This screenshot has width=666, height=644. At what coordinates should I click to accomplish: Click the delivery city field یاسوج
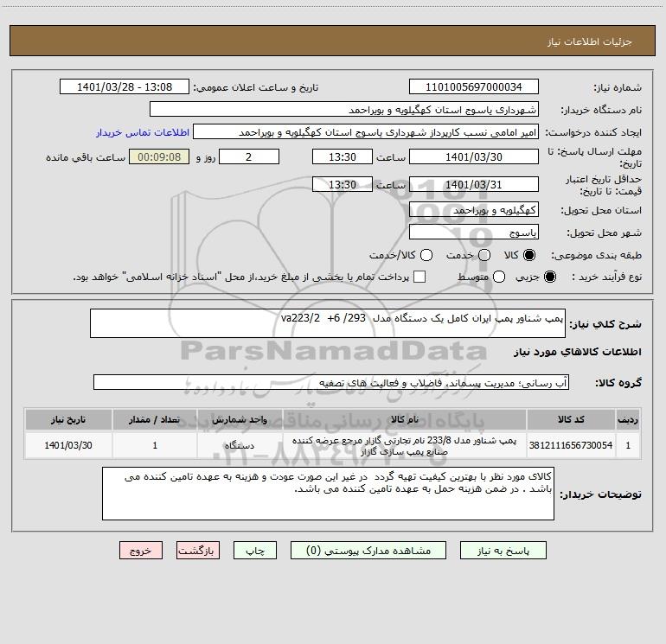pyautogui.click(x=474, y=232)
